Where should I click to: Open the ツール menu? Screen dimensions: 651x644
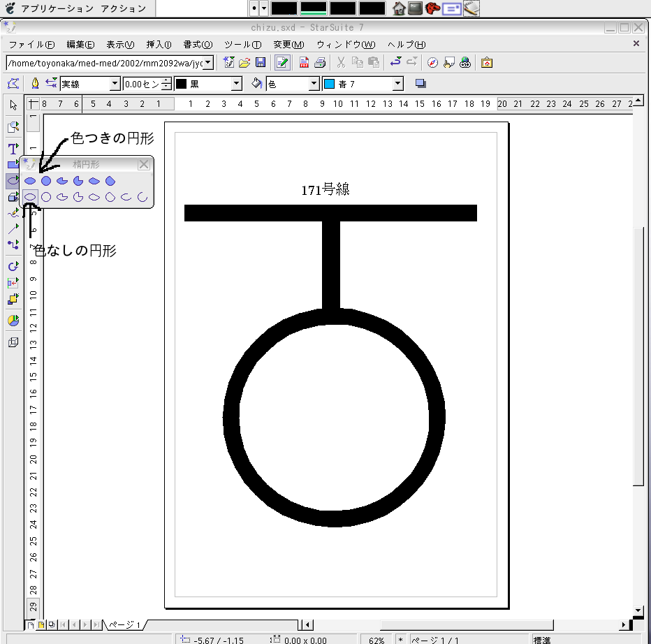click(242, 44)
